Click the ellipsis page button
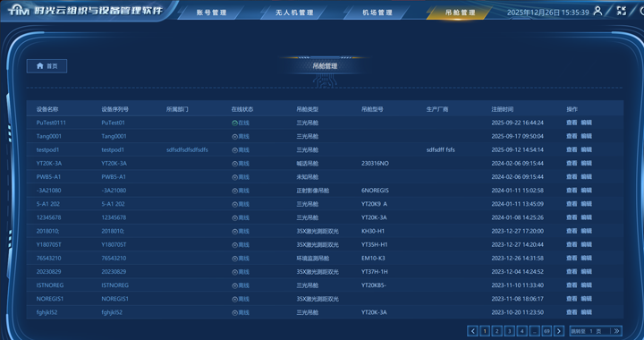644x340 pixels. pos(534,331)
